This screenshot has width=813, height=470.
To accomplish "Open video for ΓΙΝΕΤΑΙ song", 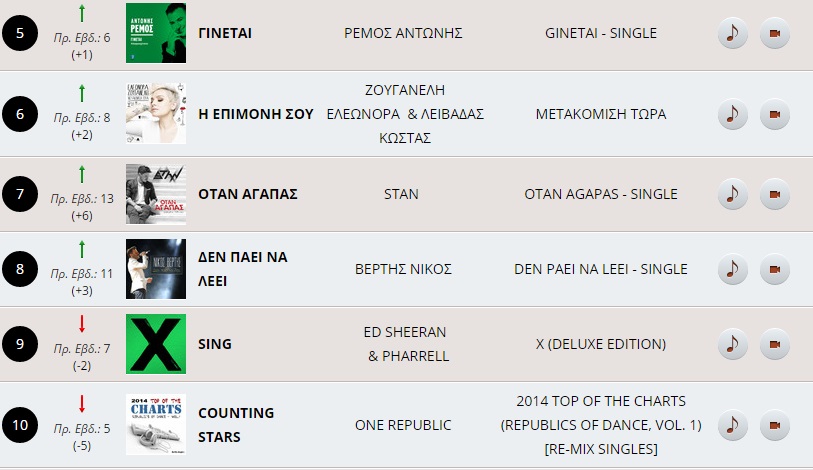I will (x=774, y=34).
